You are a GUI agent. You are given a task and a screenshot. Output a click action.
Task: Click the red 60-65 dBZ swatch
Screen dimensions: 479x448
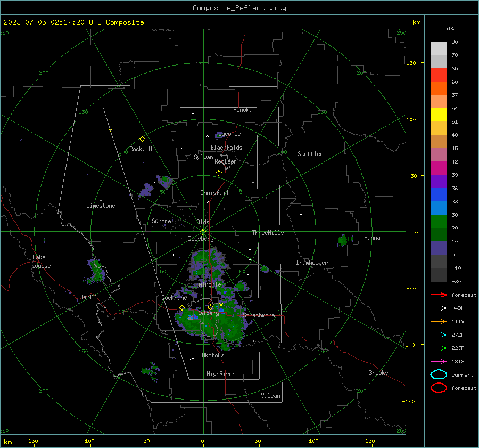439,75
